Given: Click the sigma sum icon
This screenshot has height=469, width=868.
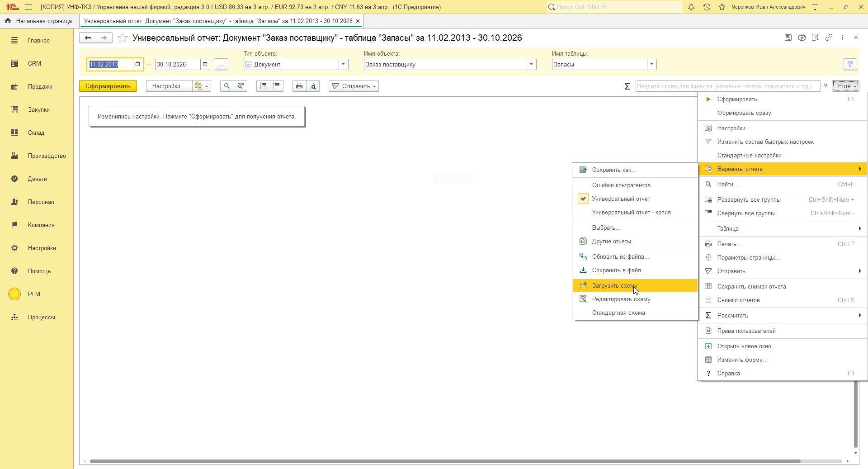Looking at the screenshot, I should (x=627, y=86).
